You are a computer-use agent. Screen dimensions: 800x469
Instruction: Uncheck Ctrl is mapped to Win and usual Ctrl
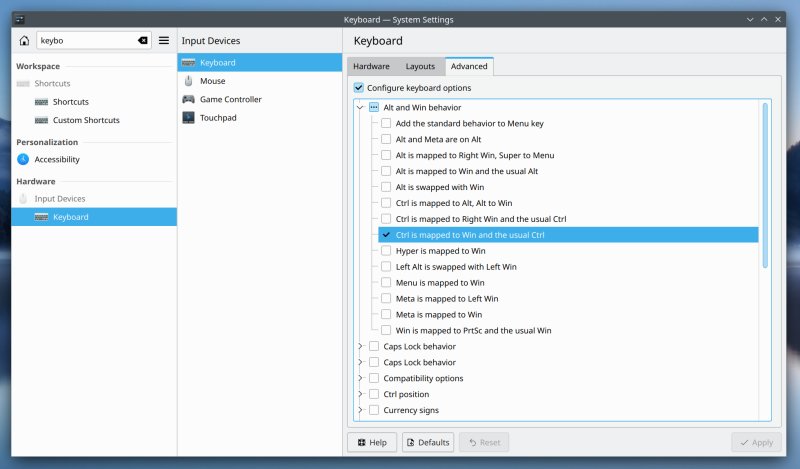tap(386, 235)
